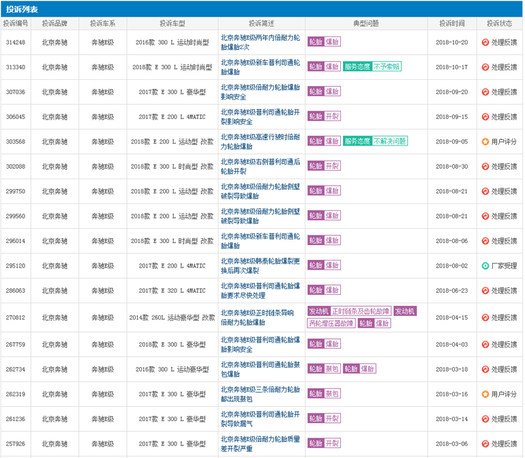Click the status icon for complaint 286063
This screenshot has width=525, height=458.
click(x=485, y=291)
